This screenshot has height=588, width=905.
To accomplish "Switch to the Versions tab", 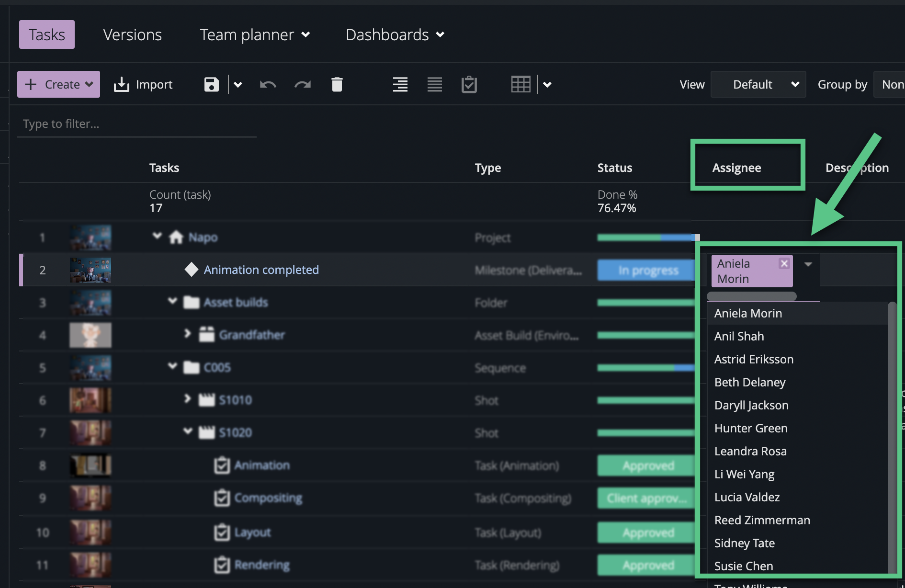I will pyautogui.click(x=133, y=35).
